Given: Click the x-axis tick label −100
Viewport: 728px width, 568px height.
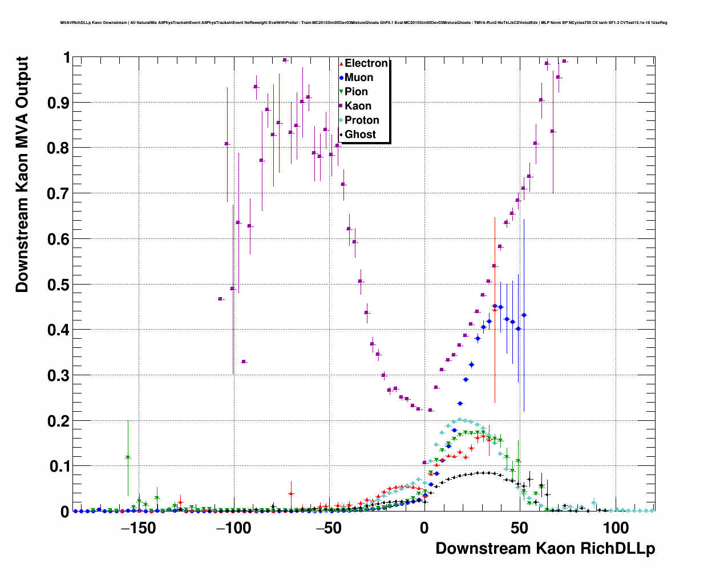Looking at the screenshot, I should tap(233, 528).
